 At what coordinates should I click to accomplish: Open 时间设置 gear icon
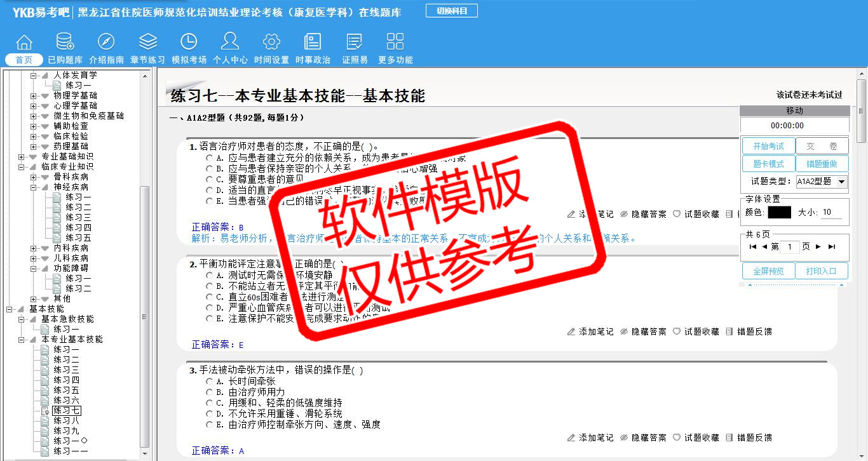(x=271, y=42)
